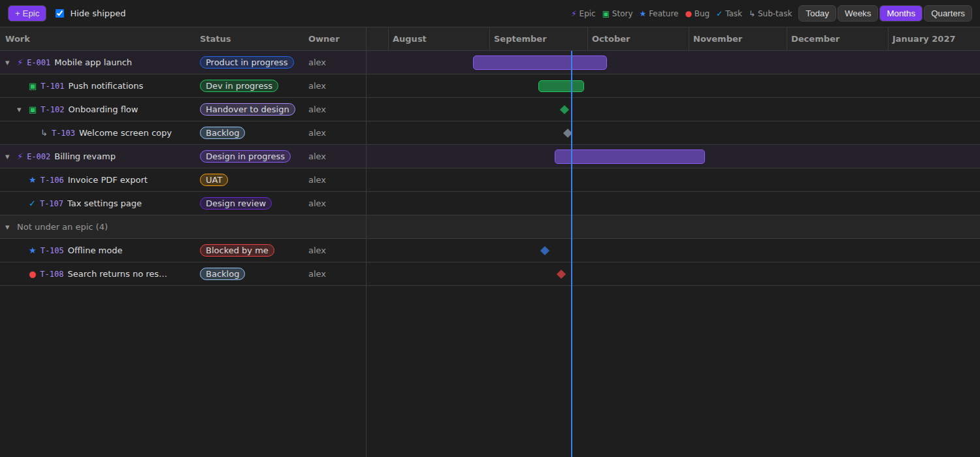This screenshot has width=980, height=457.
Task: Click the red bug icon beside T-108
Action: 33,274
